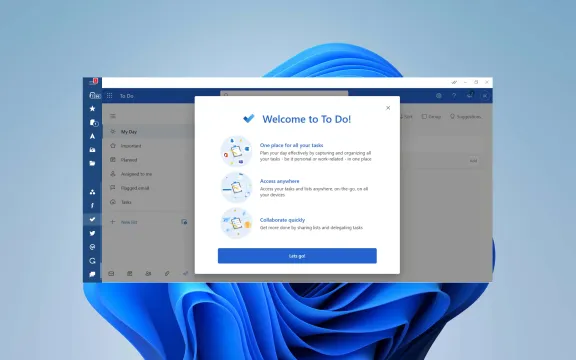Click the illustration beside Access anywhere
Viewport: 576px width, 360px height.
(x=236, y=187)
